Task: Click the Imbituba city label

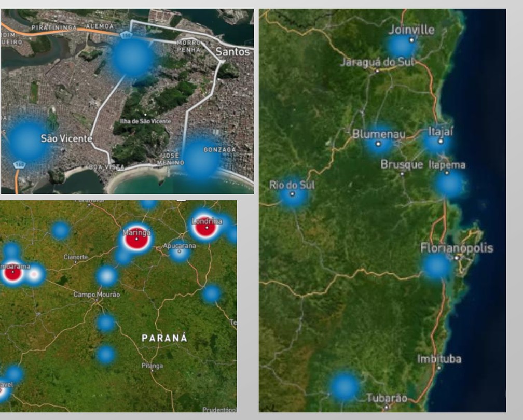Action: [439, 359]
